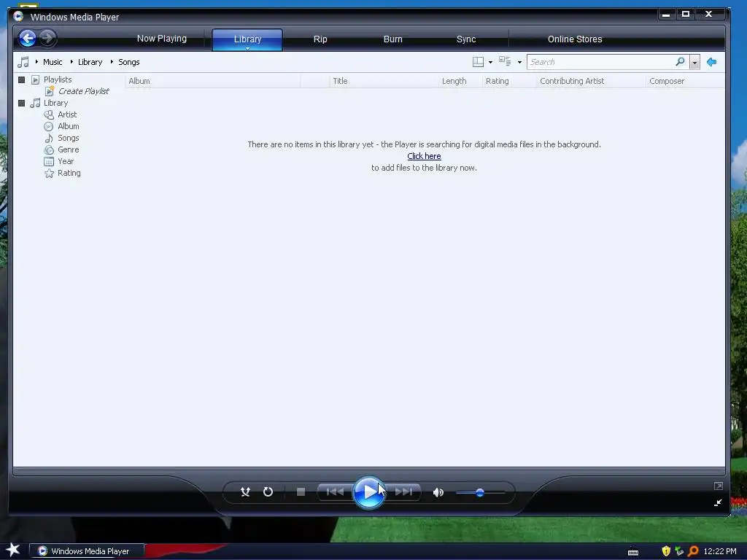Select Songs in the library tree
This screenshot has width=747, height=560.
pyautogui.click(x=68, y=138)
